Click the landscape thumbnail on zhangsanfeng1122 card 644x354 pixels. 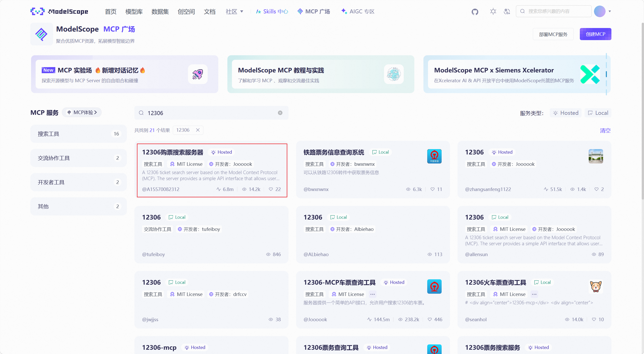[x=596, y=156]
